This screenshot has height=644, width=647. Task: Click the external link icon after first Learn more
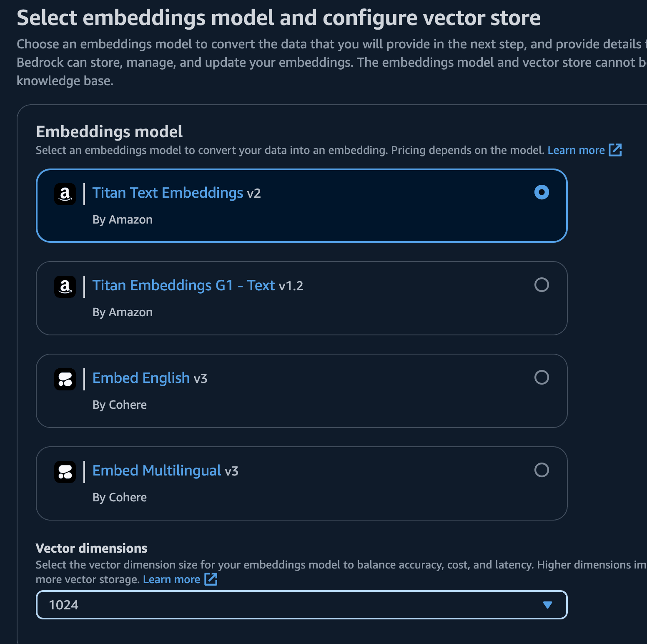click(615, 150)
